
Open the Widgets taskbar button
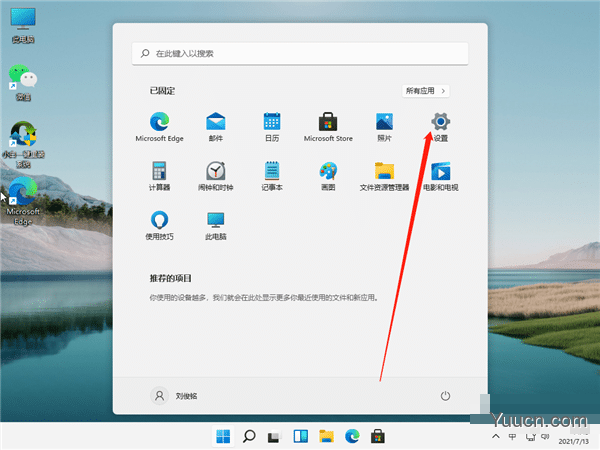coord(300,436)
